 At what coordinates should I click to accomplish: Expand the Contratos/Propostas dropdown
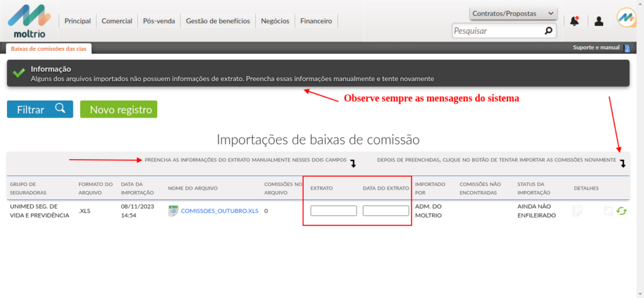513,13
